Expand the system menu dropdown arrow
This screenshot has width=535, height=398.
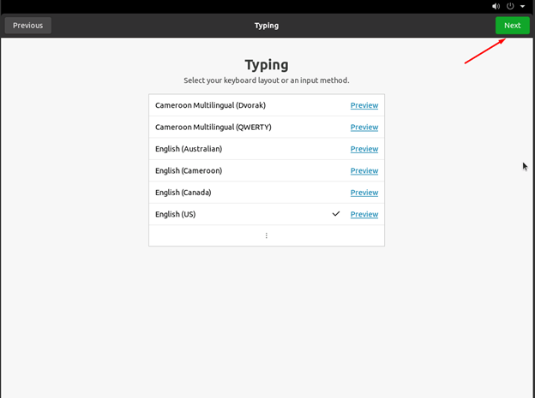click(522, 6)
